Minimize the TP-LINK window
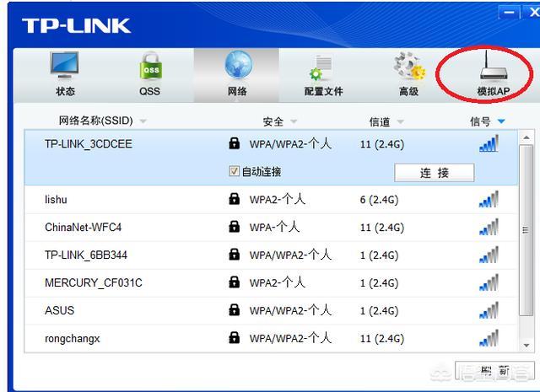The height and width of the screenshot is (392, 540). click(508, 13)
